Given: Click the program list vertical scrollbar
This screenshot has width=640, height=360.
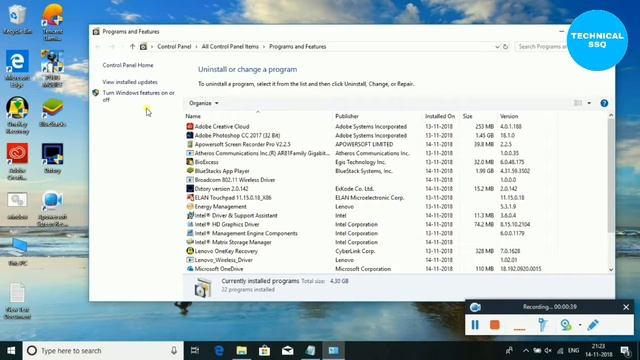Looking at the screenshot, I should click(x=611, y=176).
